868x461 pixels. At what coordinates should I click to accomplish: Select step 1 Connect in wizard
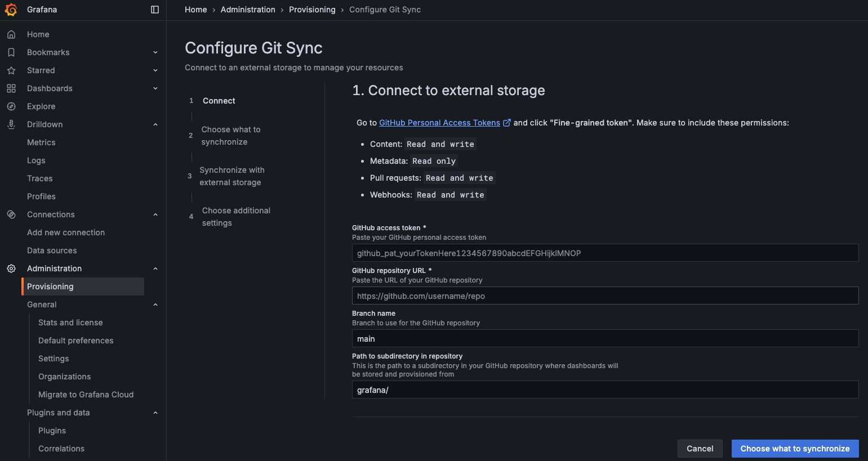219,101
